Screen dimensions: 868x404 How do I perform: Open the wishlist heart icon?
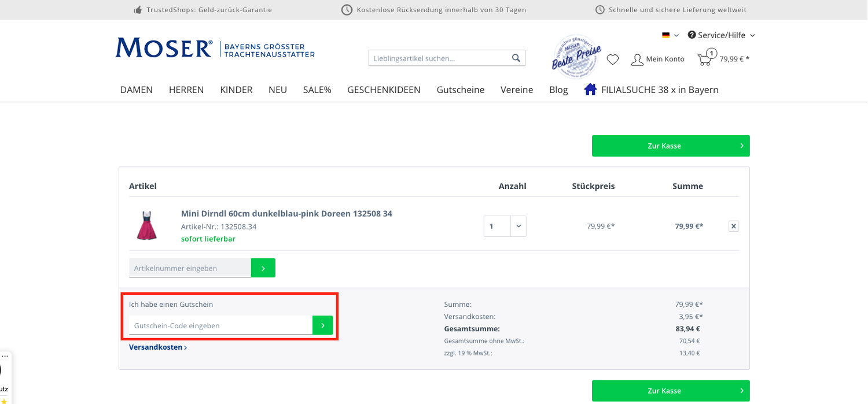pyautogui.click(x=613, y=59)
